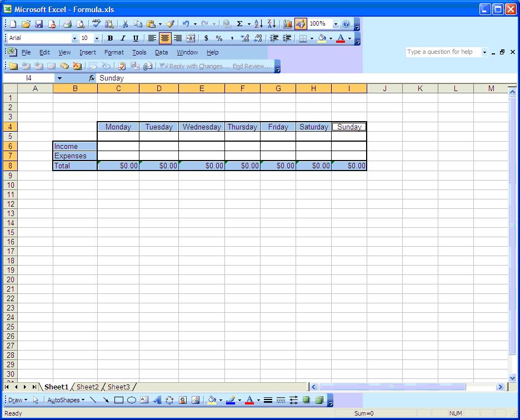Select the Format Painter brush icon
Screen dimensions: 520x420
tap(170, 24)
